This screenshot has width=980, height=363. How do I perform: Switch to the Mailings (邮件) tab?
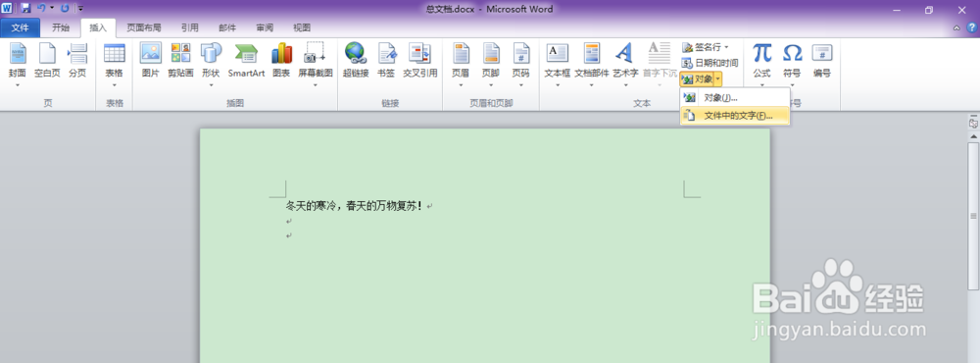(x=227, y=27)
